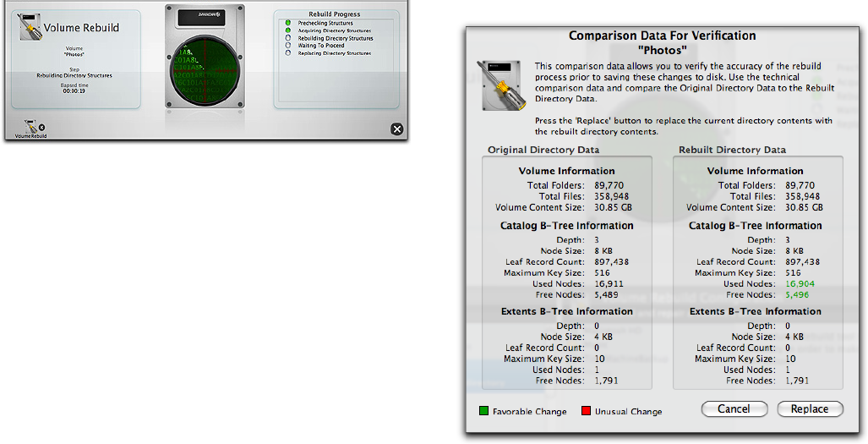This screenshot has height=444, width=868.
Task: Click Acquiring Directory Structures green indicator
Action: pyautogui.click(x=288, y=31)
